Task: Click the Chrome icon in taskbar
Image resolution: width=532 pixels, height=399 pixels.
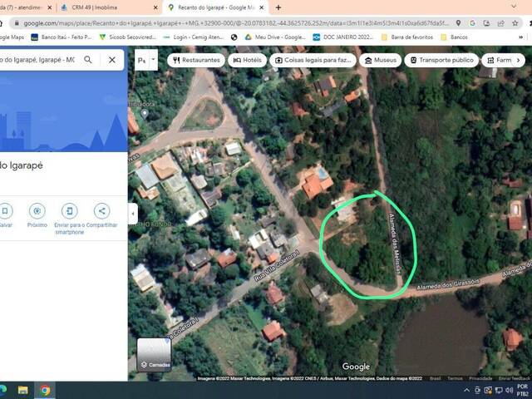Action: coord(45,390)
